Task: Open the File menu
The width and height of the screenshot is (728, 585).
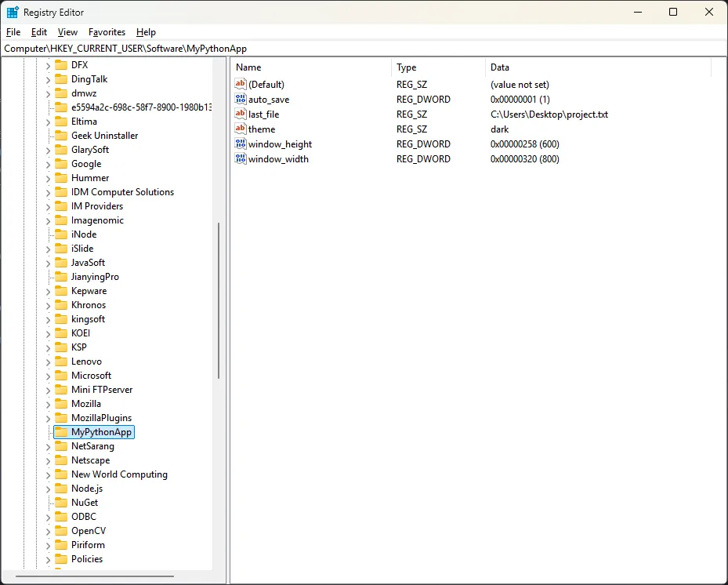Action: click(13, 32)
